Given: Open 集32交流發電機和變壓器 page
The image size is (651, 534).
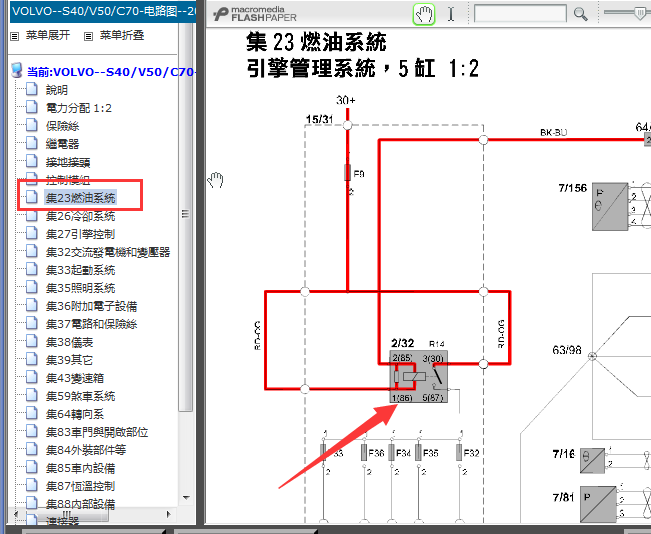Looking at the screenshot, I should pos(108,252).
